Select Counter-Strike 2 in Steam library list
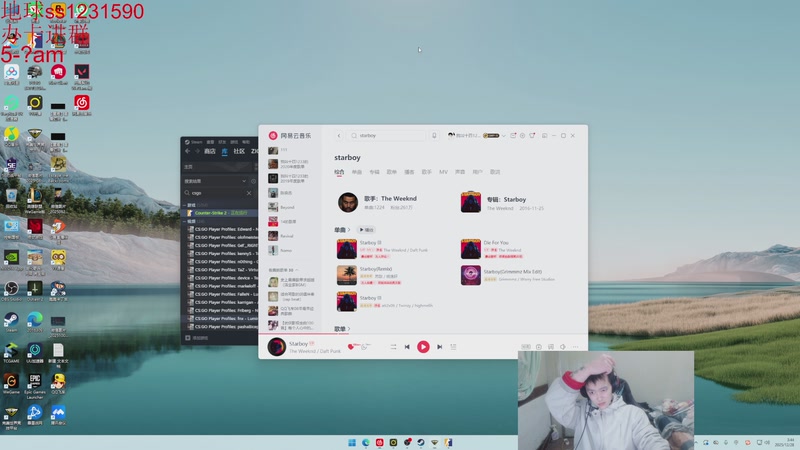This screenshot has width=800, height=450. (x=220, y=213)
